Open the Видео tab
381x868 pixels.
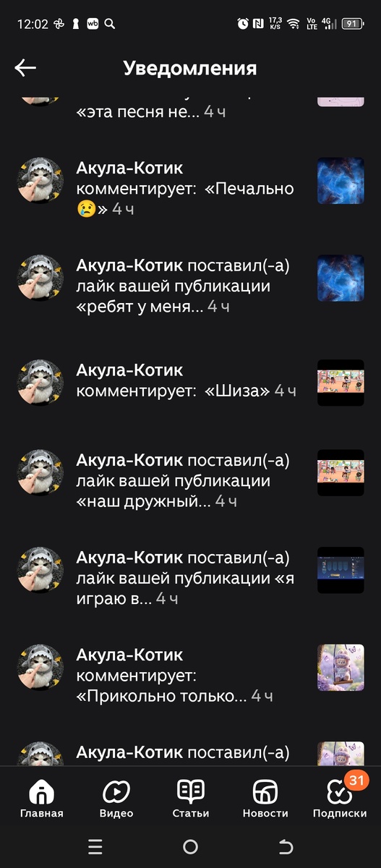click(116, 799)
